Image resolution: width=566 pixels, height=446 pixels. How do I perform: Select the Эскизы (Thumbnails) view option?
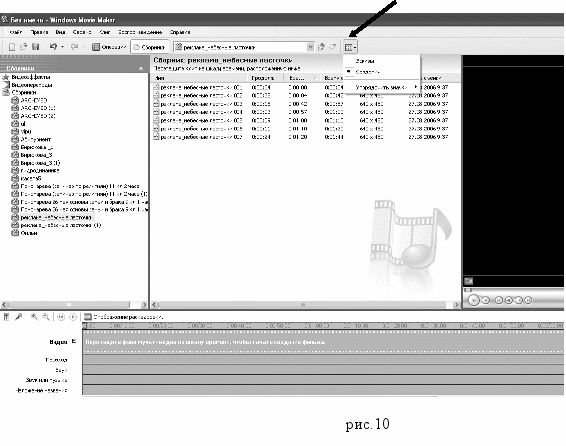pos(365,61)
